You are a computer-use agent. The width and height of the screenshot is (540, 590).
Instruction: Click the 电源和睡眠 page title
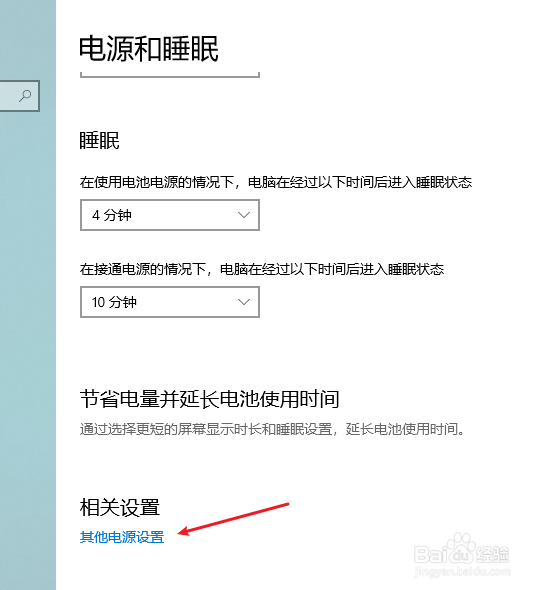pos(149,49)
